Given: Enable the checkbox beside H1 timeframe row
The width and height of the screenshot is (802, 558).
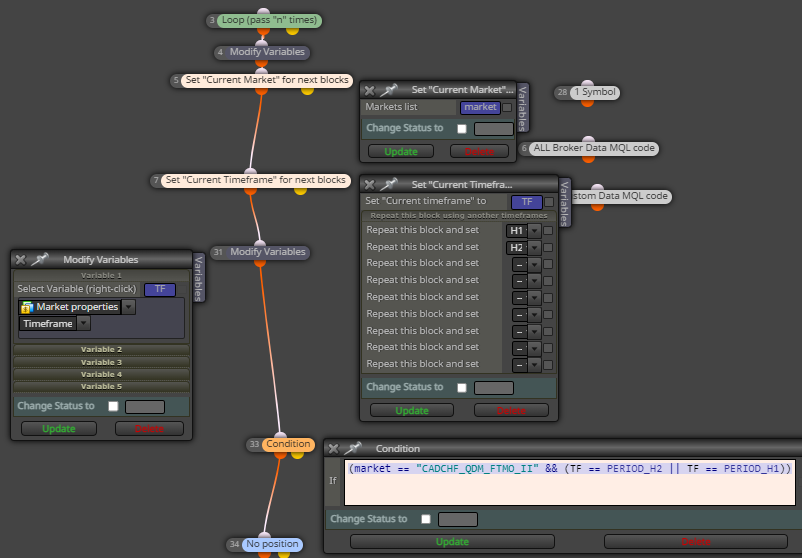Looking at the screenshot, I should tap(548, 231).
